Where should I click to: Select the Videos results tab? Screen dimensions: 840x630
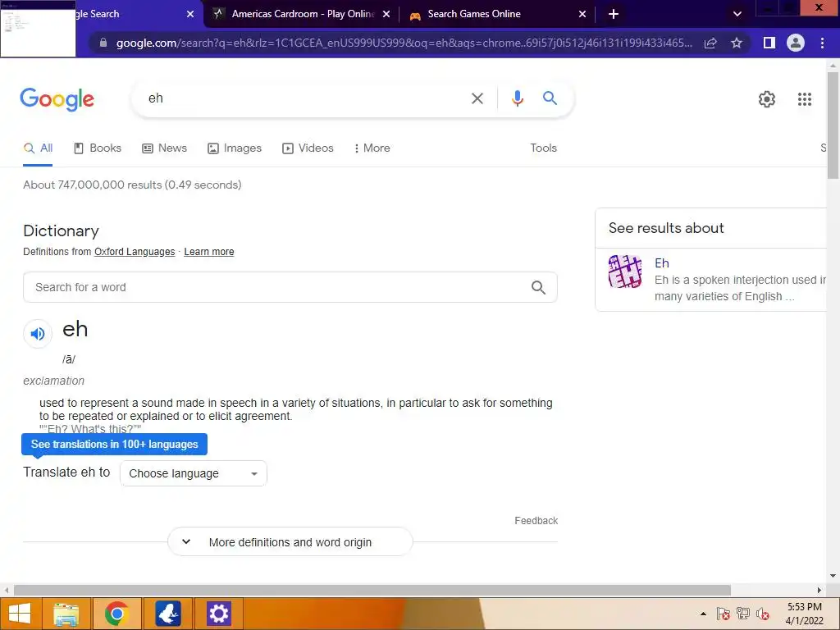[x=308, y=148]
